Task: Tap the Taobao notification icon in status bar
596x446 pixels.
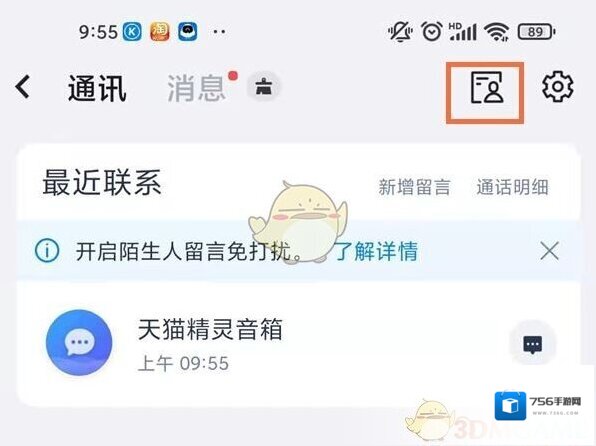Action: (x=160, y=31)
